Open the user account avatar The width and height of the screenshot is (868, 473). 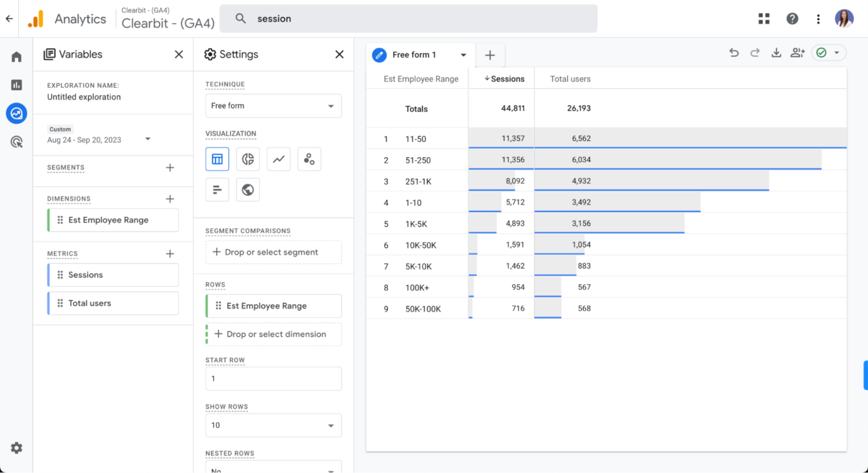click(x=845, y=19)
